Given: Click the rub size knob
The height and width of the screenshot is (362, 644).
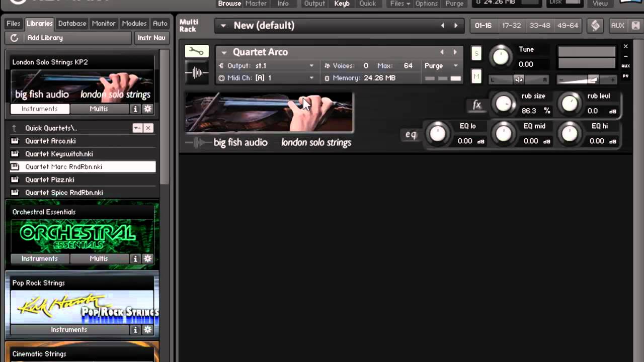Looking at the screenshot, I should [x=504, y=103].
